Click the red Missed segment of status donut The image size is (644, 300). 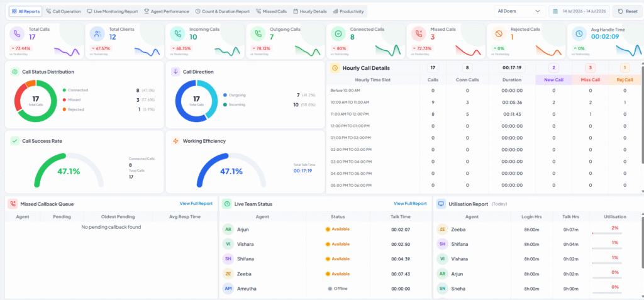19,96
